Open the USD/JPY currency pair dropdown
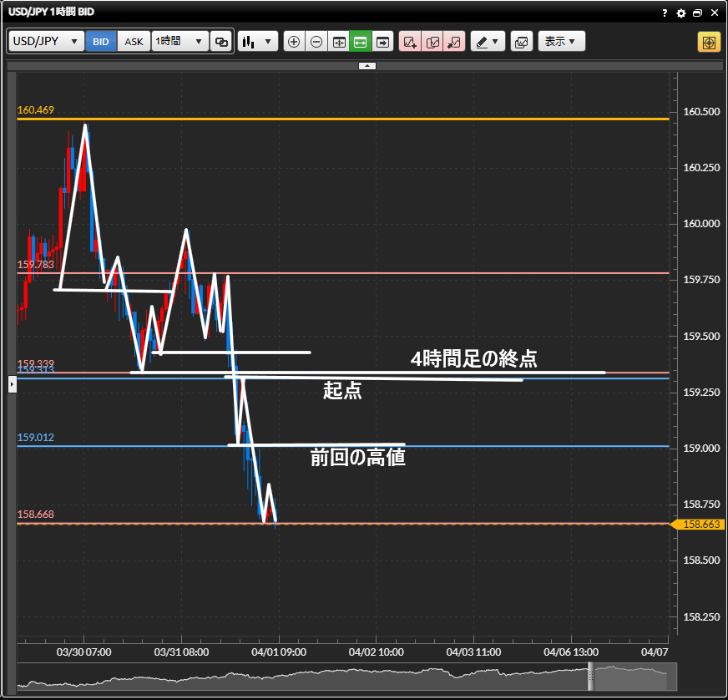The height and width of the screenshot is (700, 728). [47, 41]
